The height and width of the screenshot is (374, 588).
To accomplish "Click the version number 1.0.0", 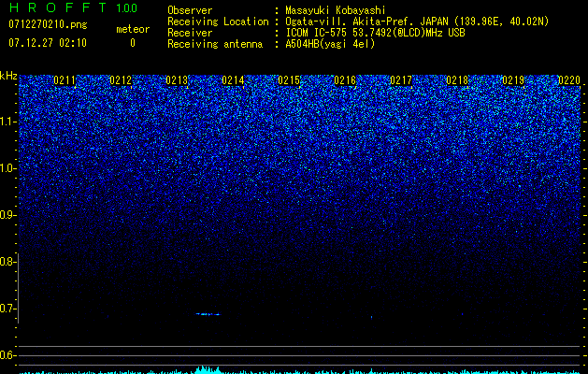I will (127, 8).
